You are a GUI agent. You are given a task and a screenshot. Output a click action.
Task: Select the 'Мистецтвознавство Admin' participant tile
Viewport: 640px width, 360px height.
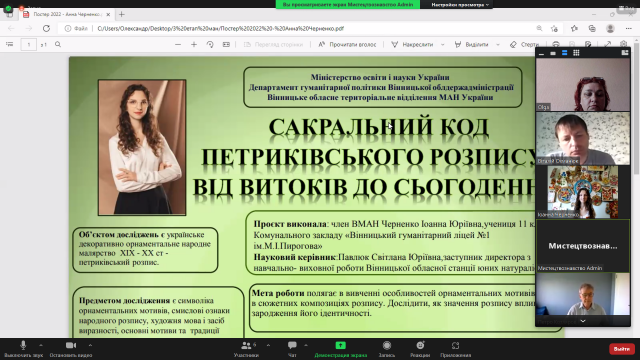583,246
